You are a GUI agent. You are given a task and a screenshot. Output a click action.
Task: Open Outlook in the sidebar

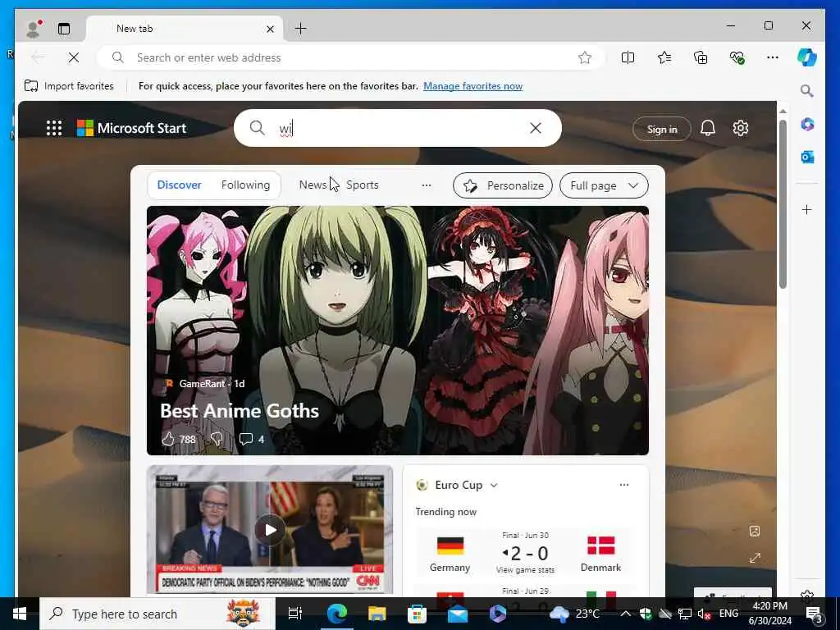(807, 157)
